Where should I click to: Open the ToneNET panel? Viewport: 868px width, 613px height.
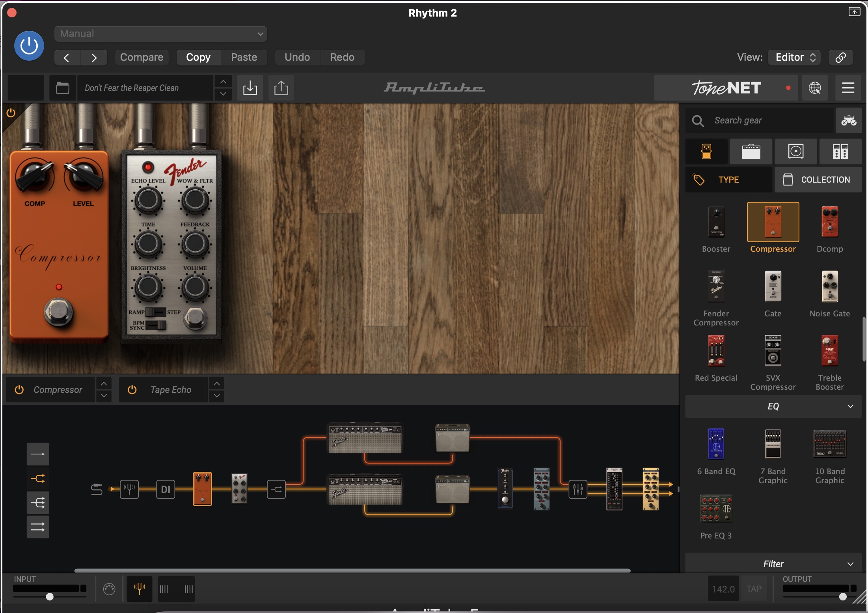pos(726,88)
